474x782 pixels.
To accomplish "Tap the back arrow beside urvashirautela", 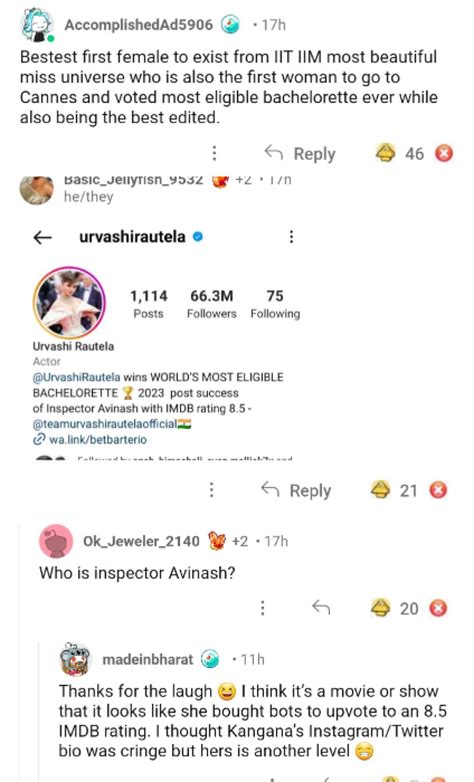I will [x=42, y=237].
